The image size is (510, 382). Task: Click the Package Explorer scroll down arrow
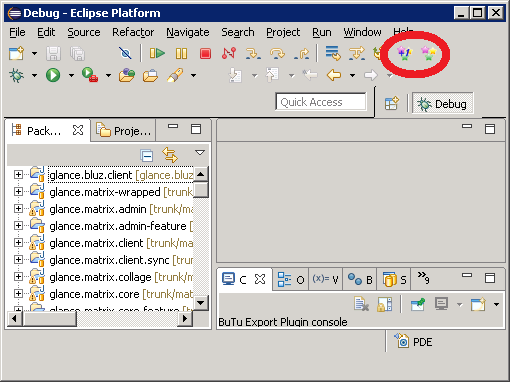coord(201,303)
